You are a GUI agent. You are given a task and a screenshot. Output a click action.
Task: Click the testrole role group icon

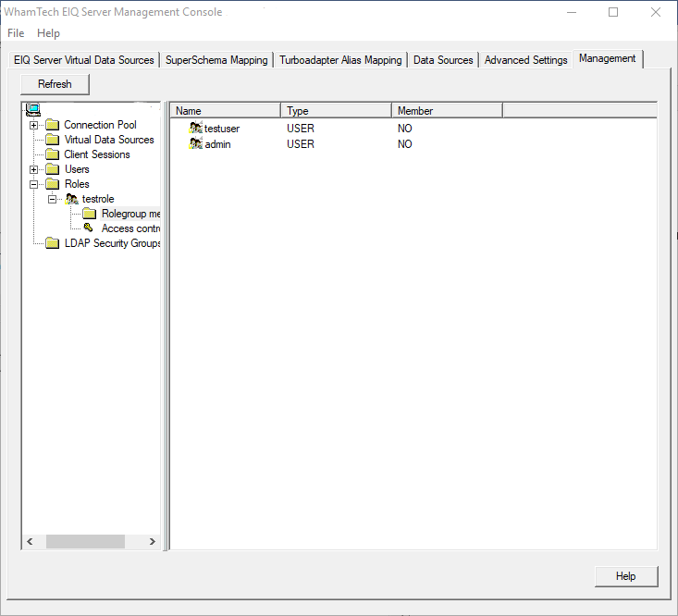tap(72, 199)
